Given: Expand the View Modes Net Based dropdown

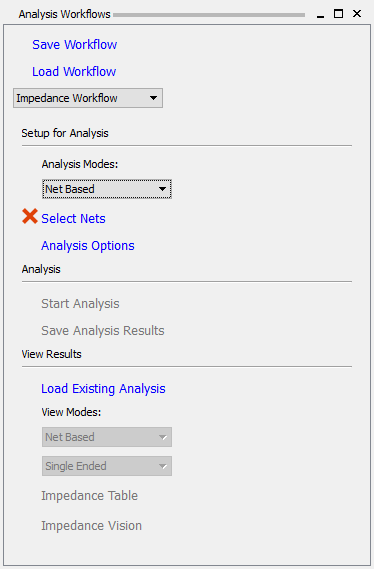Looking at the screenshot, I should point(107,437).
